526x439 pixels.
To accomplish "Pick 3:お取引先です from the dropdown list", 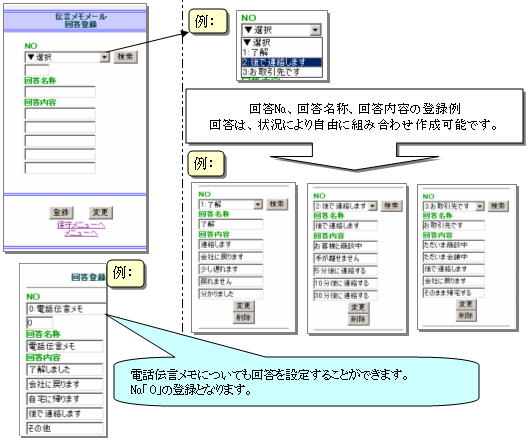I will tap(282, 72).
